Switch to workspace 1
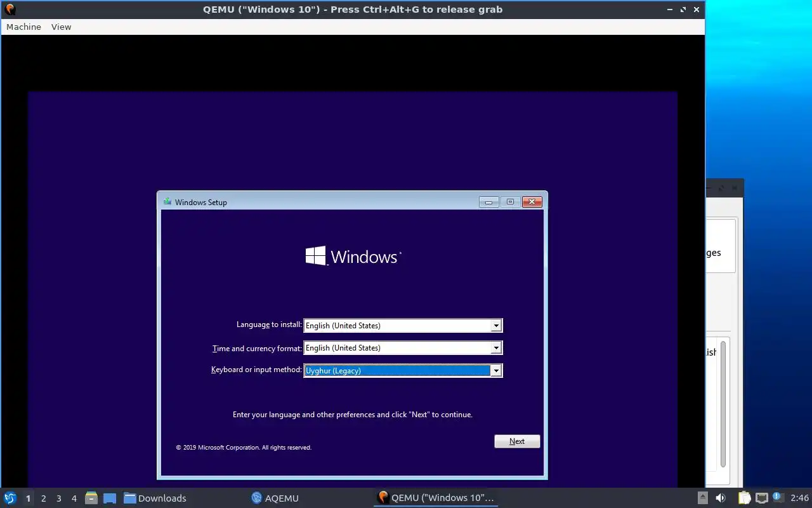Screen dimensions: 812x508 click(28, 498)
